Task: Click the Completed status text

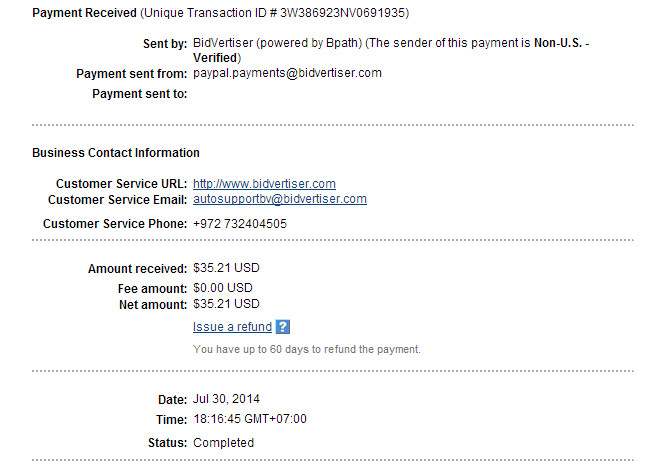Action: point(223,442)
